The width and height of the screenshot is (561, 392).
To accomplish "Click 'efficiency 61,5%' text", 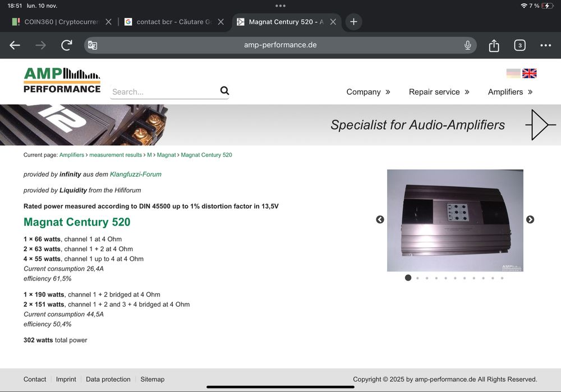I will [48, 279].
